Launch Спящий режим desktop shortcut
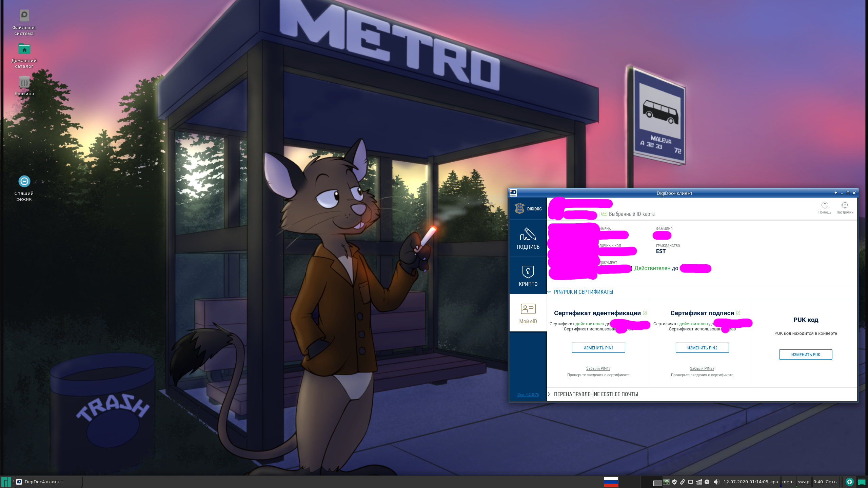 [24, 188]
